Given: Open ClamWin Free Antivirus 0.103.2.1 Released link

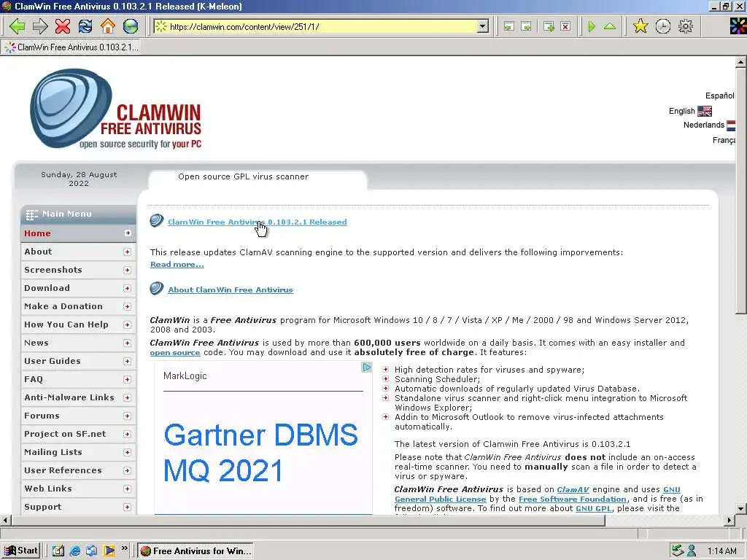Looking at the screenshot, I should click(x=258, y=222).
